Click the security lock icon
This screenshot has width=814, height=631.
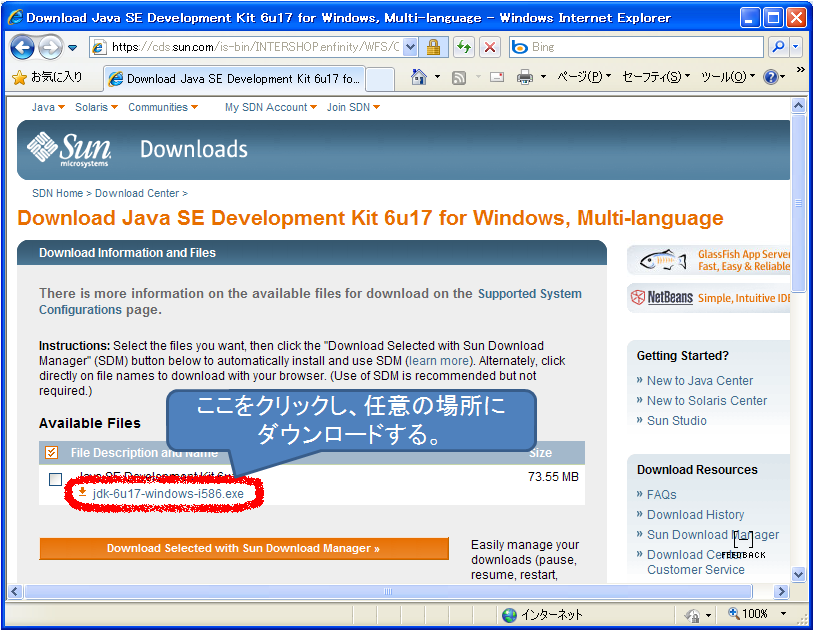pos(433,47)
